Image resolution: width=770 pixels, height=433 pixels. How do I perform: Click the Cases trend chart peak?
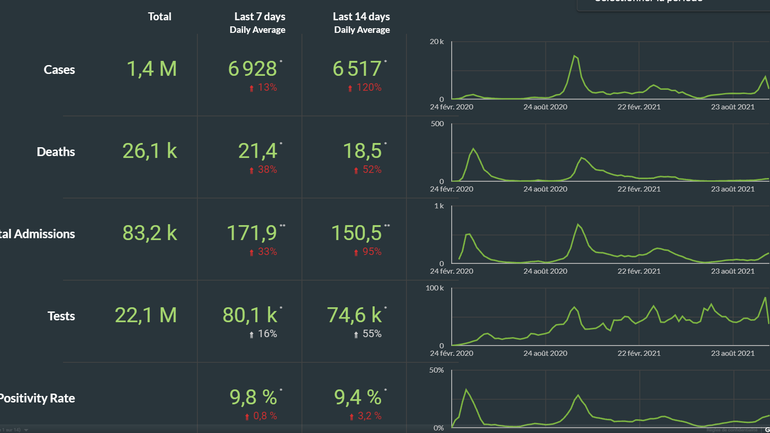576,57
